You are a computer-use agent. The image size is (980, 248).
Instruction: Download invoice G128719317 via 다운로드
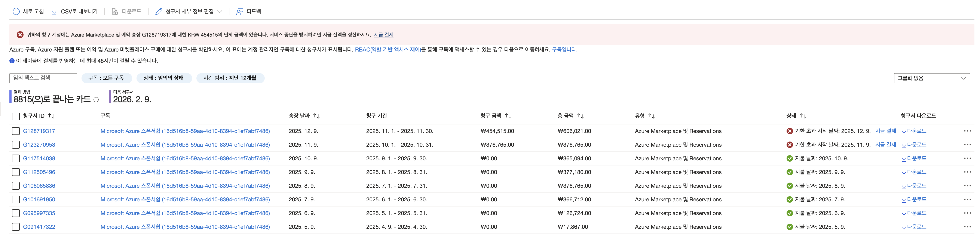914,131
